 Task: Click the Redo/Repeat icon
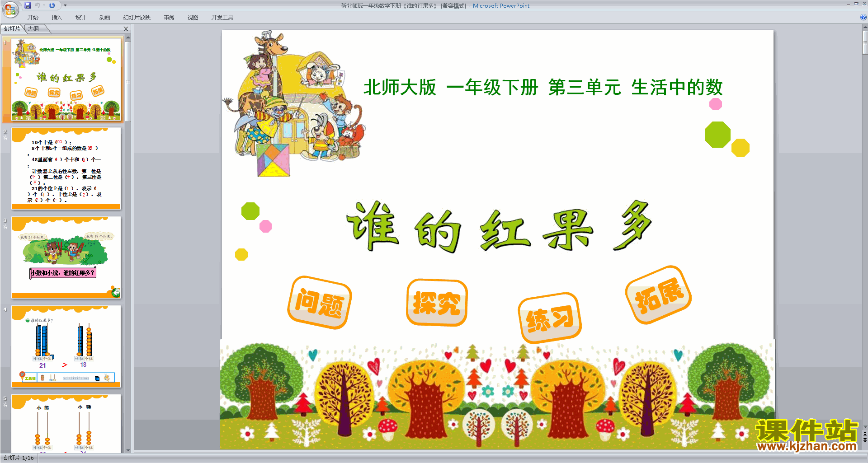[52, 5]
